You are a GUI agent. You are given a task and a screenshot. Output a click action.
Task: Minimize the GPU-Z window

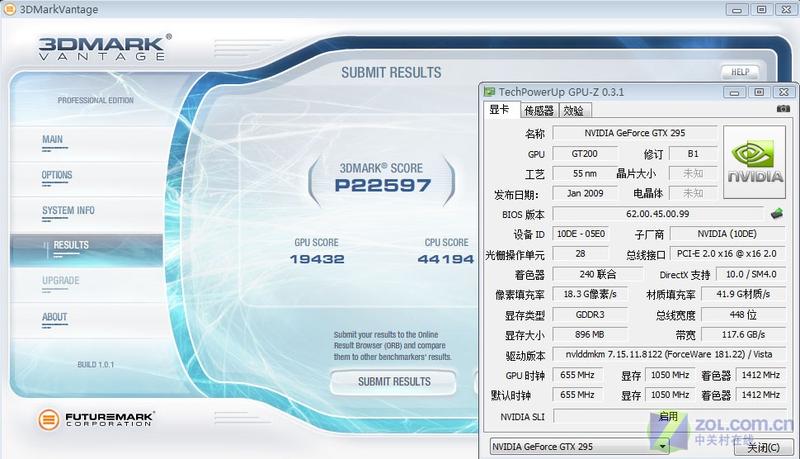pyautogui.click(x=734, y=92)
